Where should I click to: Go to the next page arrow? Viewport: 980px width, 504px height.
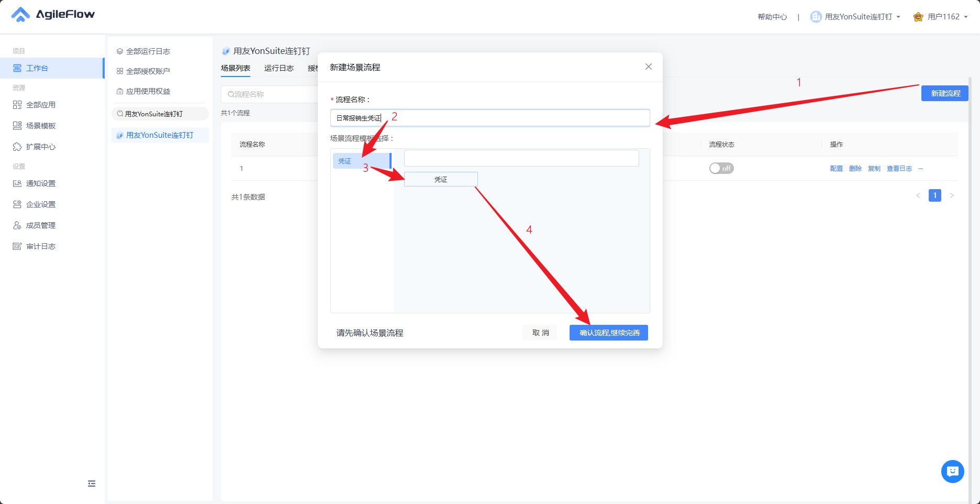click(x=952, y=195)
